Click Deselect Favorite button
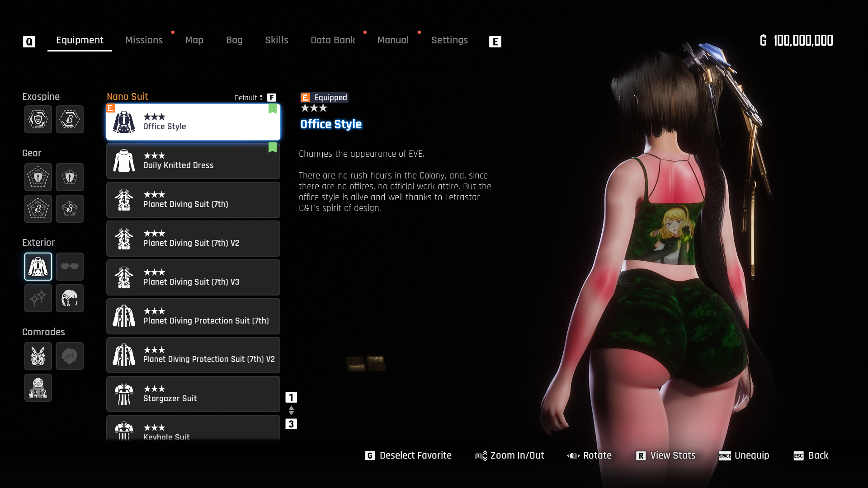The image size is (868, 488). tap(408, 455)
